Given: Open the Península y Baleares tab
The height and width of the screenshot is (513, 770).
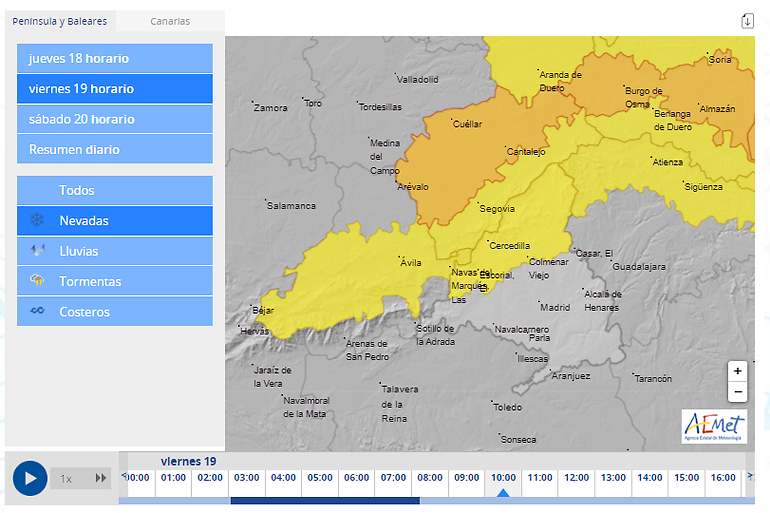Looking at the screenshot, I should coord(60,21).
